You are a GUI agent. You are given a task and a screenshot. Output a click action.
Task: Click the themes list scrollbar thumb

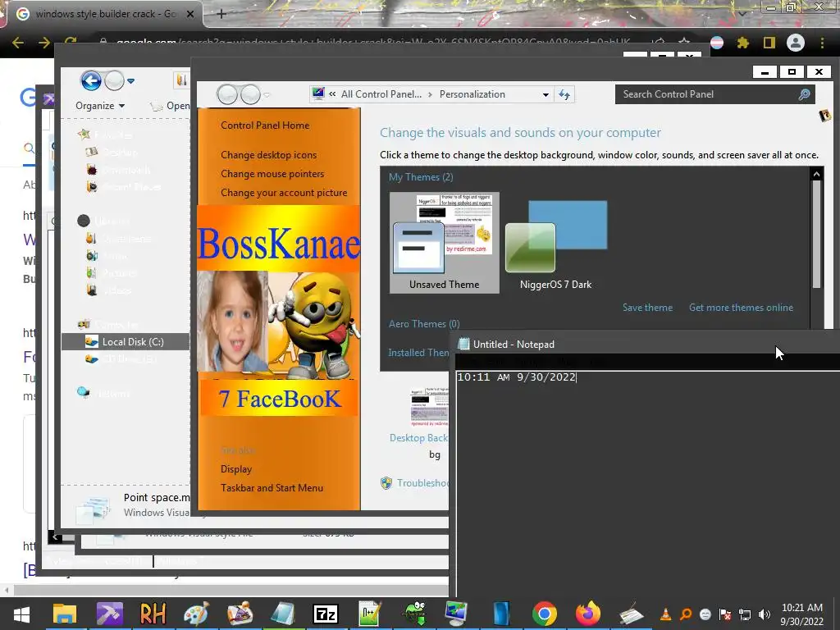[x=816, y=234]
